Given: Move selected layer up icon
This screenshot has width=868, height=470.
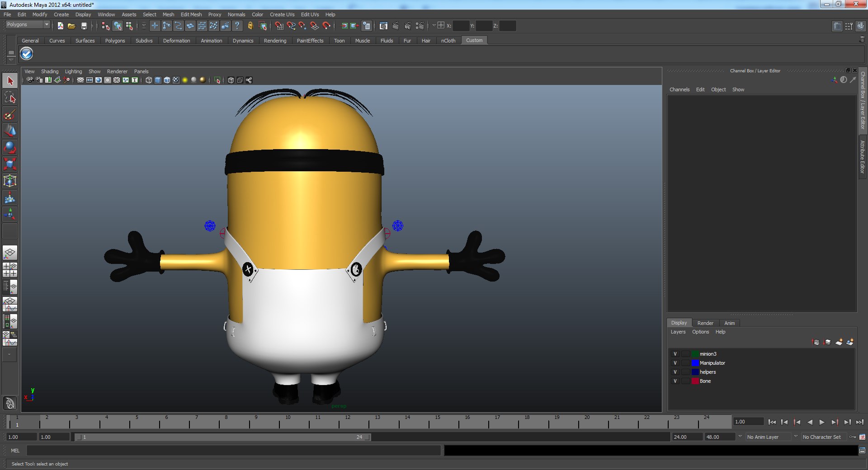Looking at the screenshot, I should tap(816, 342).
